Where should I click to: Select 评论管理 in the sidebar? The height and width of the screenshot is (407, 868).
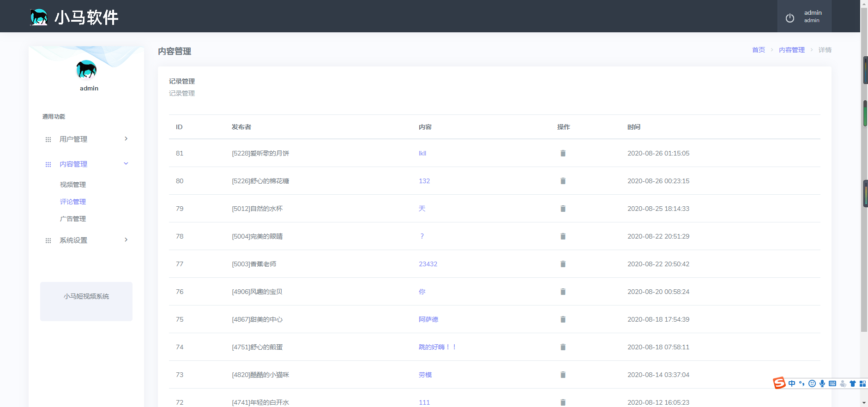pos(73,202)
